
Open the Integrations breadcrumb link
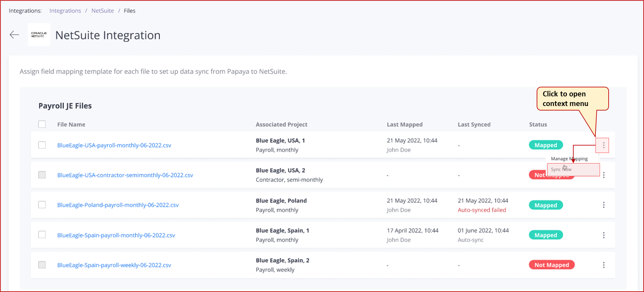coord(65,11)
